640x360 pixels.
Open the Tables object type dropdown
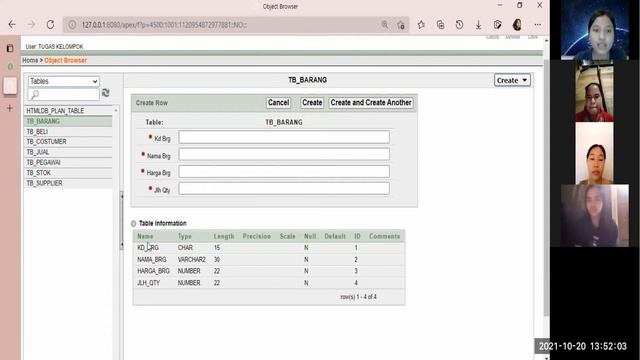click(x=64, y=81)
